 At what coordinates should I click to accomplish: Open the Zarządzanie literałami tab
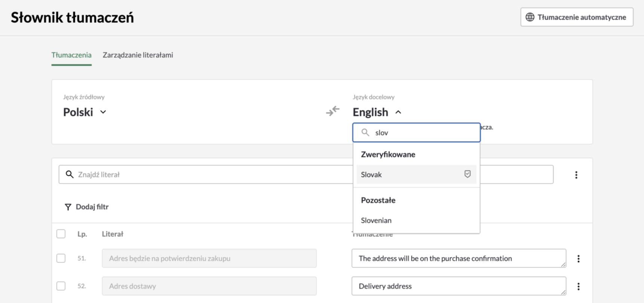tap(138, 55)
